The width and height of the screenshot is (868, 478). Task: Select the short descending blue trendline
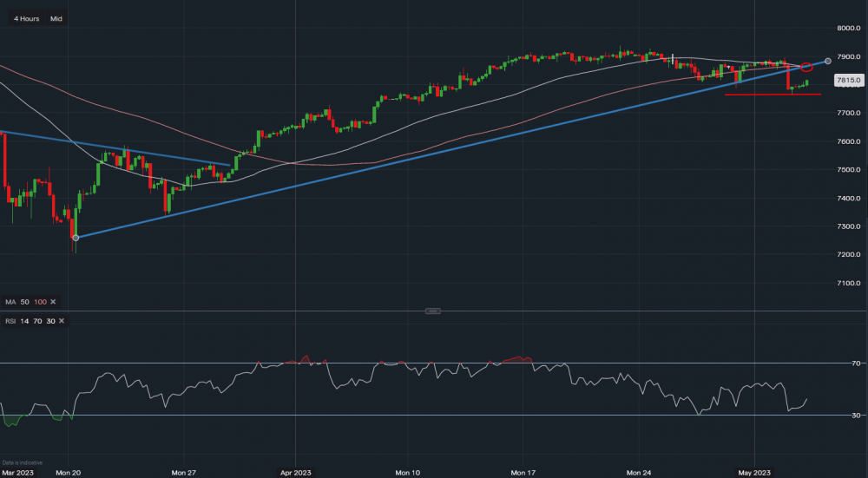point(113,147)
